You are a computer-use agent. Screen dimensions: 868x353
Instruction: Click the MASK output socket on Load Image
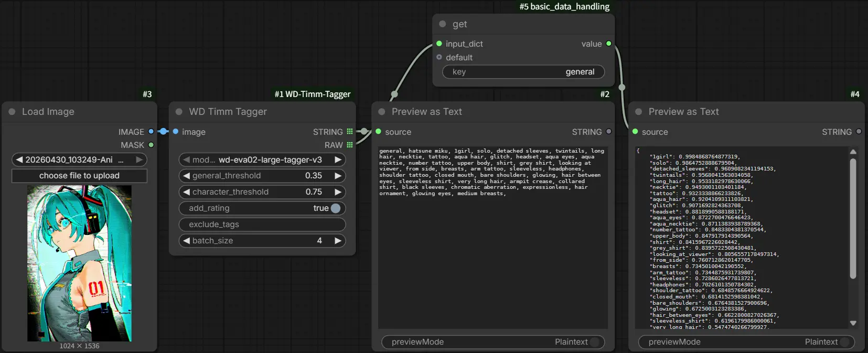[x=151, y=145]
